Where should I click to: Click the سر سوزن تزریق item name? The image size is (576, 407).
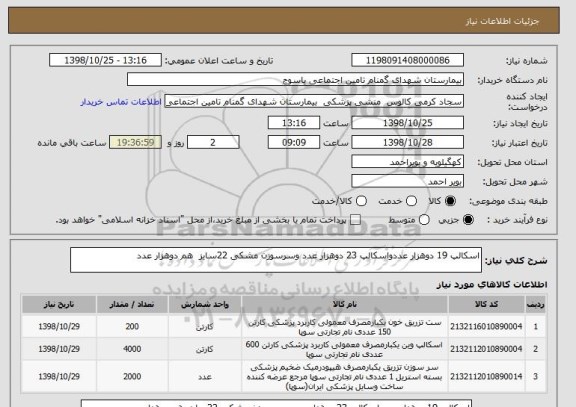tap(345, 377)
